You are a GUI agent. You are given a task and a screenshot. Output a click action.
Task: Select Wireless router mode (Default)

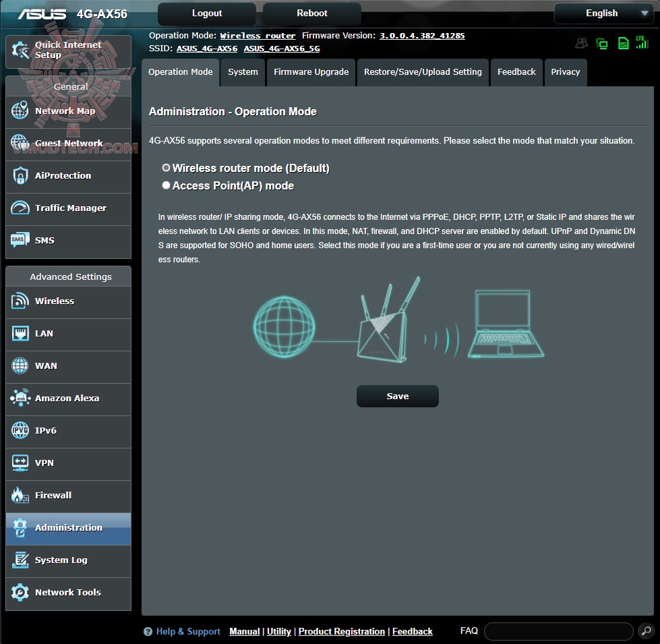[x=167, y=167]
